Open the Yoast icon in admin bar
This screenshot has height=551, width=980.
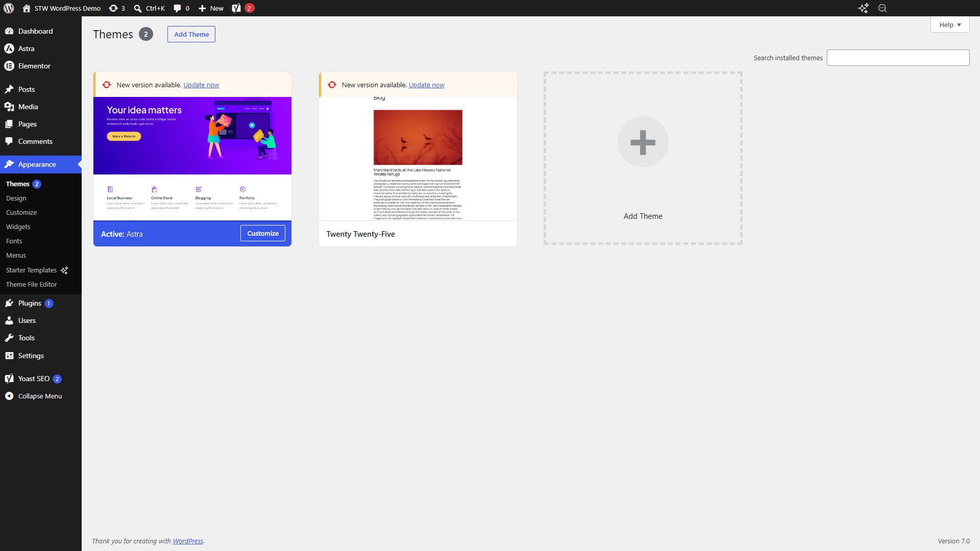236,8
